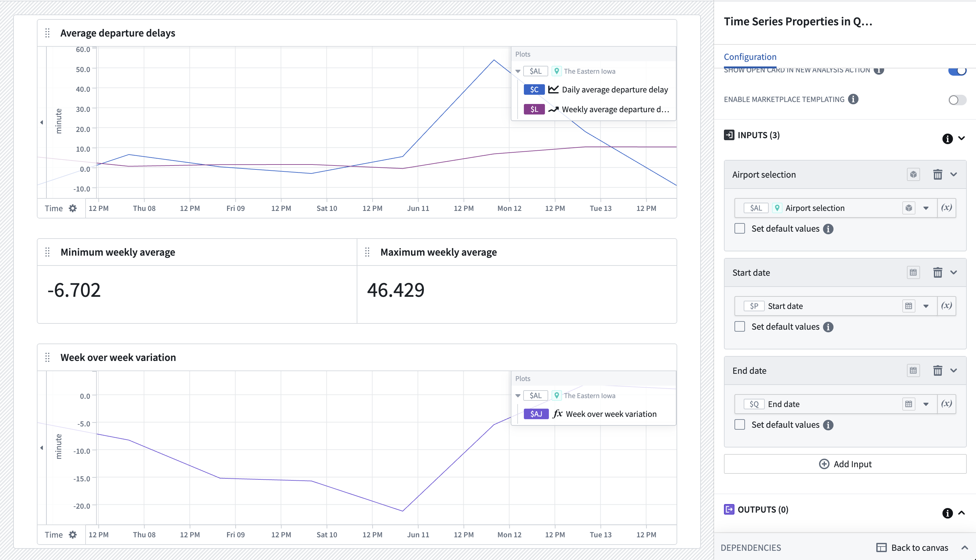Toggle Show open card in new analysis action
Screen dimensions: 976x560
tap(957, 71)
